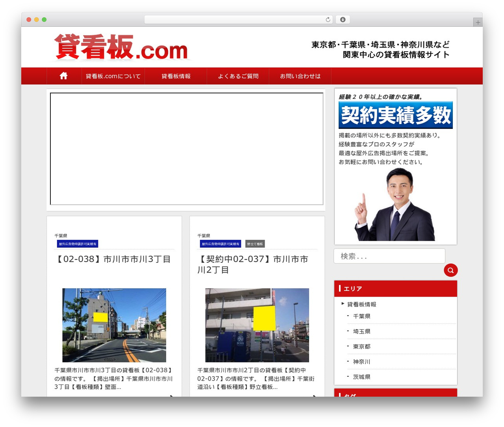Click tagline 関東中心の貸看板情報サイト

click(396, 54)
